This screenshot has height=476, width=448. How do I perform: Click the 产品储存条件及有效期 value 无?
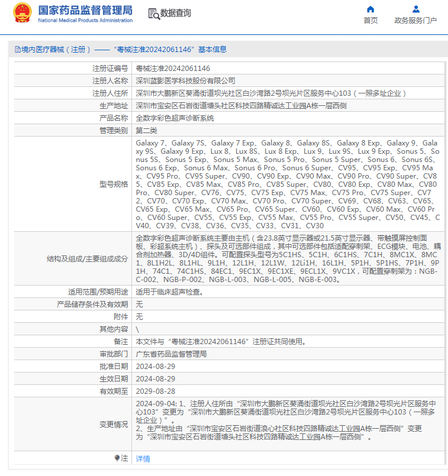coord(139,304)
